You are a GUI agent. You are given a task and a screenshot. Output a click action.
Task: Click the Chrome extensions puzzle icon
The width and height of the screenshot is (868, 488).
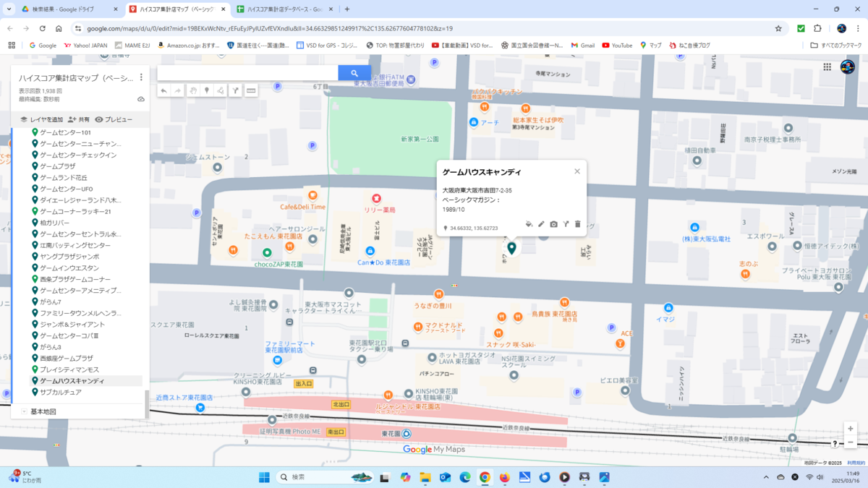click(817, 28)
